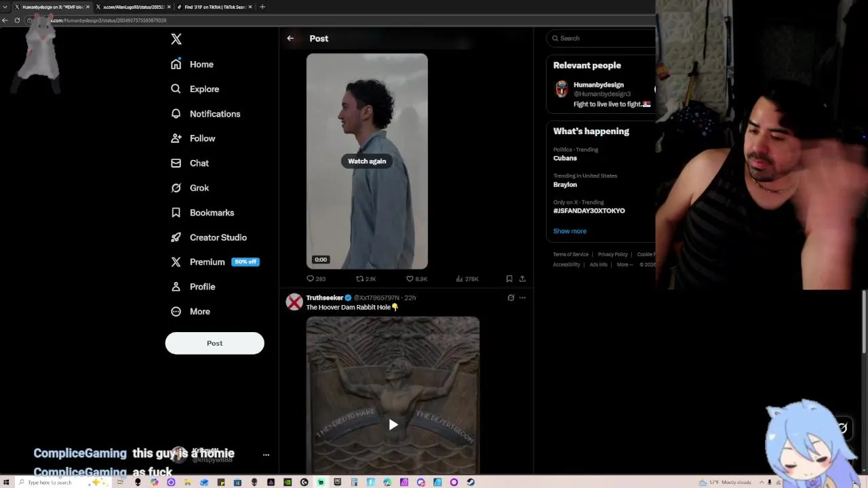Click the browser Back arrow
Screen dimensions: 868x488
(5, 20)
